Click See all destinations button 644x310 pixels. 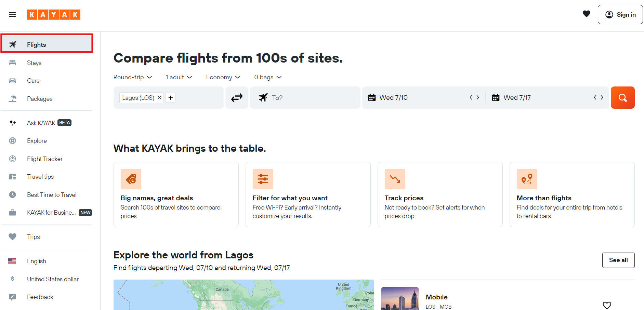(x=618, y=260)
